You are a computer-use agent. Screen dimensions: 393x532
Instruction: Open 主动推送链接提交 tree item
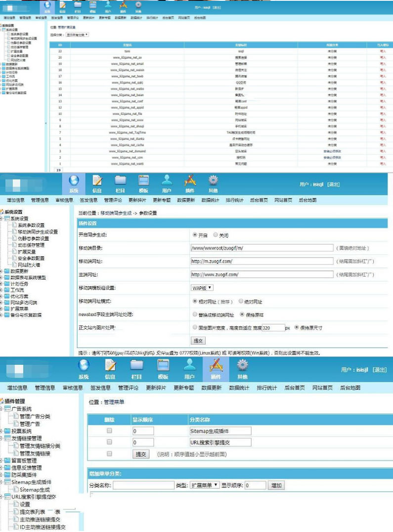pos(40,520)
